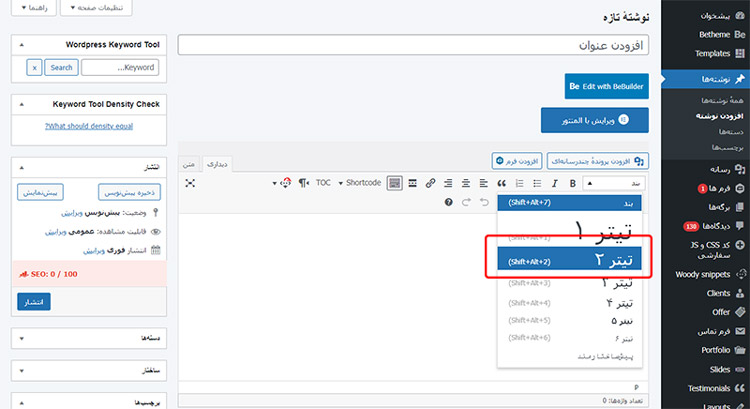Click the undo arrow icon
The width and height of the screenshot is (750, 409).
484,202
